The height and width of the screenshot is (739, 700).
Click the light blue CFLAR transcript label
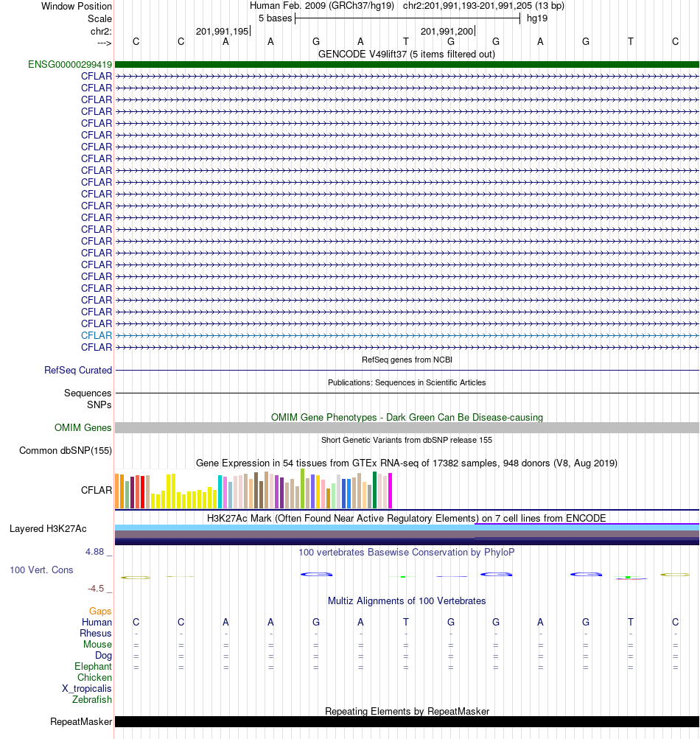point(97,335)
